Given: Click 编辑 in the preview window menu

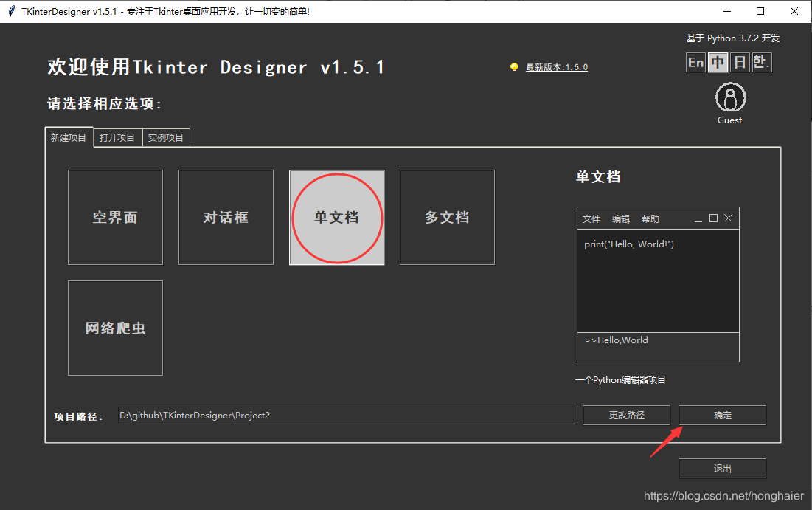Looking at the screenshot, I should point(621,218).
